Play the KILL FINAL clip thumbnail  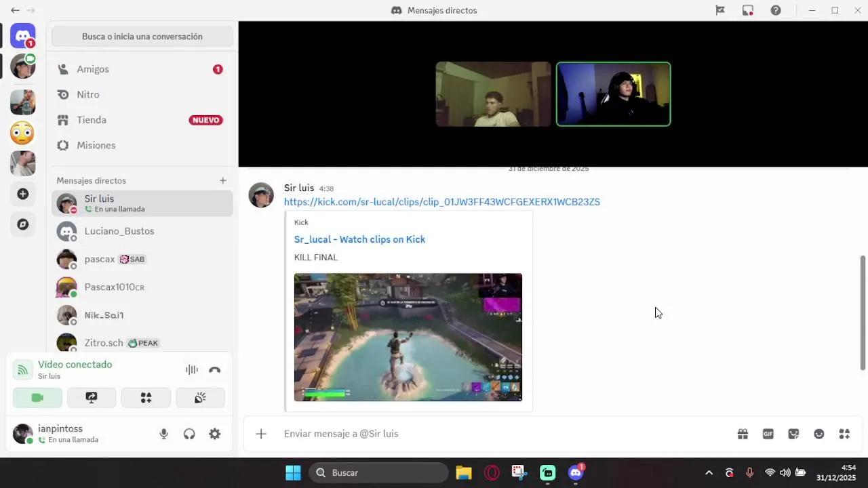click(x=408, y=338)
